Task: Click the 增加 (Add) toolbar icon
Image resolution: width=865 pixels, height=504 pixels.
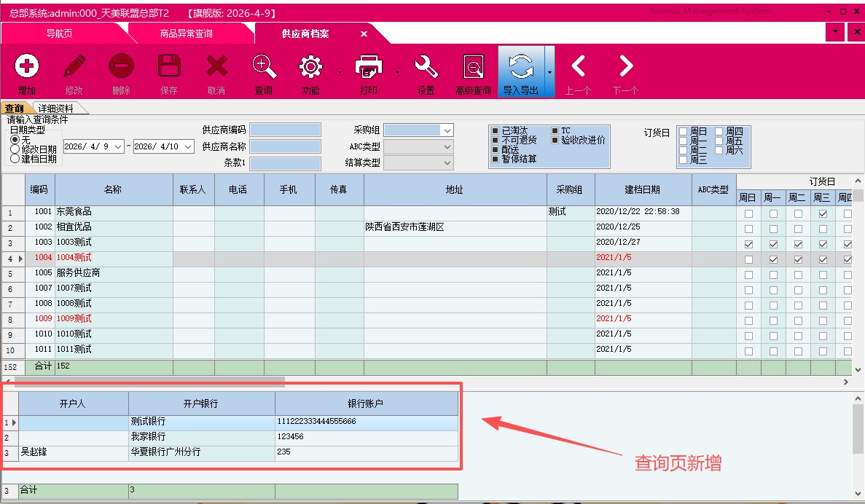Action: click(27, 67)
